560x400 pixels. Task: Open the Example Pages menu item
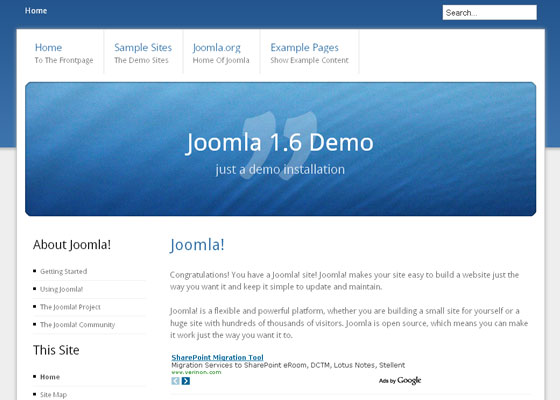pos(309,53)
